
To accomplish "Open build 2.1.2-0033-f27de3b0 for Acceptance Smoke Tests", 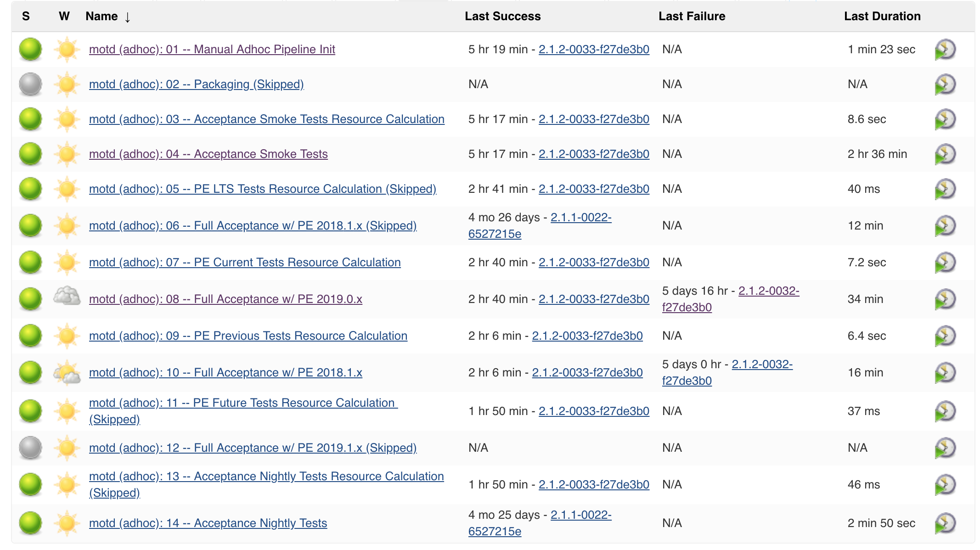I will 594,154.
